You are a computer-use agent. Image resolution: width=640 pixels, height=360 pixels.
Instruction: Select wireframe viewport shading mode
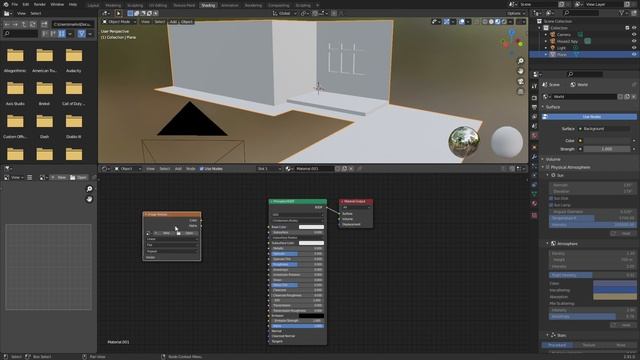pos(485,22)
